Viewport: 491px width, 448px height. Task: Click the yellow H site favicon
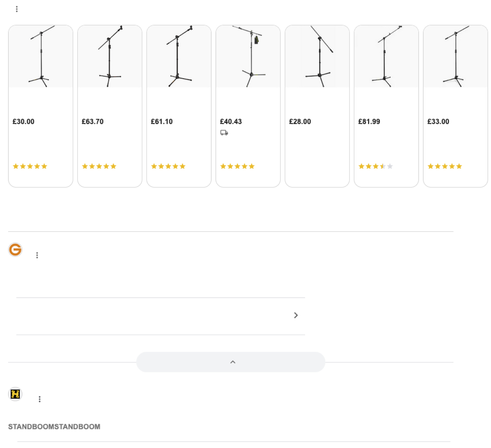tap(15, 394)
